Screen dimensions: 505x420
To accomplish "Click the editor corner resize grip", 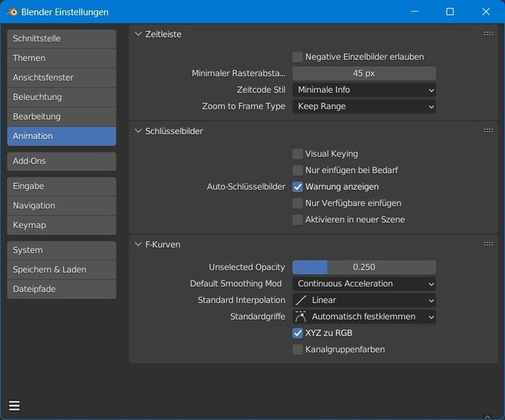I will pos(497,412).
